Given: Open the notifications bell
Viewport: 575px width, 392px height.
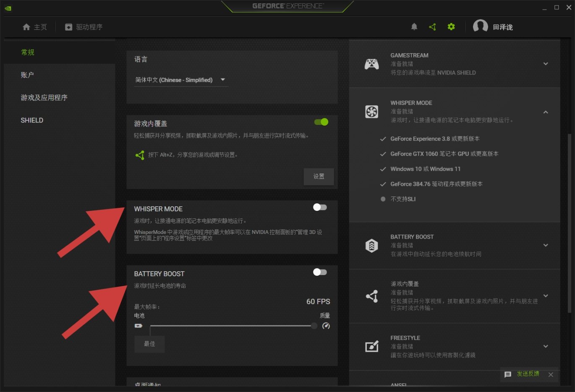Looking at the screenshot, I should pos(414,27).
